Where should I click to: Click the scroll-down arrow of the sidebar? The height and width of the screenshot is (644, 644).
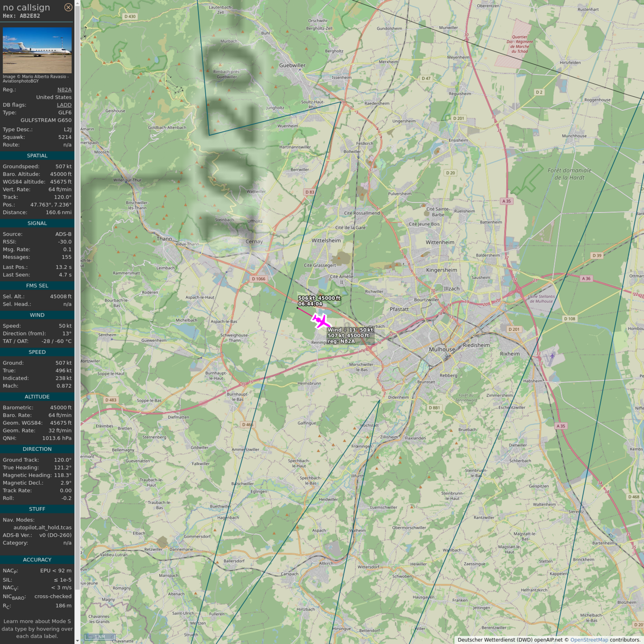pyautogui.click(x=77, y=640)
